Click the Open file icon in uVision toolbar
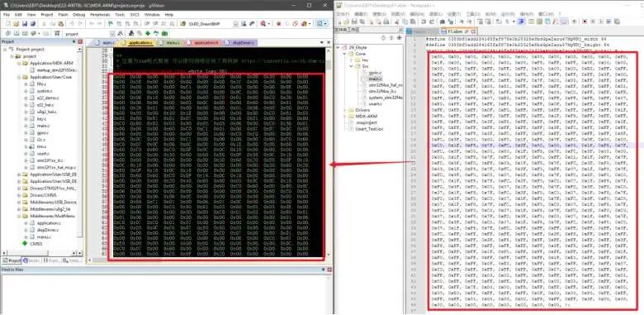Image resolution: width=644 pixels, height=315 pixels. [16, 24]
